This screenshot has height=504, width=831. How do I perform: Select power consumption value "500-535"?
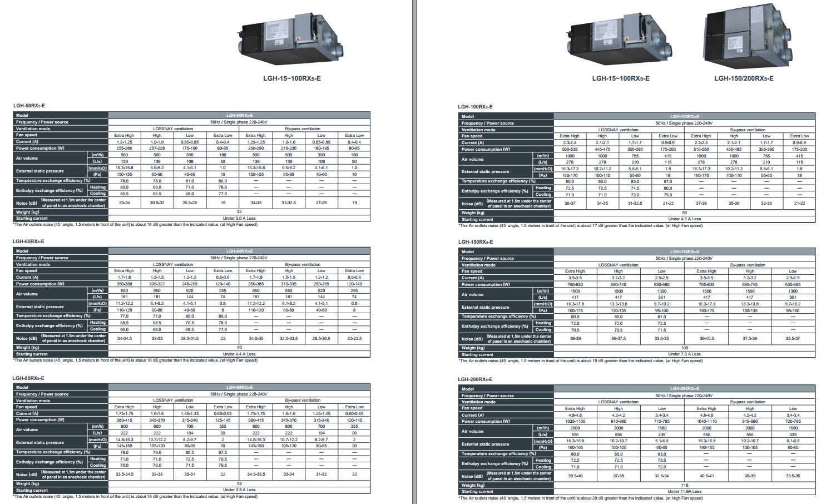tap(570, 150)
